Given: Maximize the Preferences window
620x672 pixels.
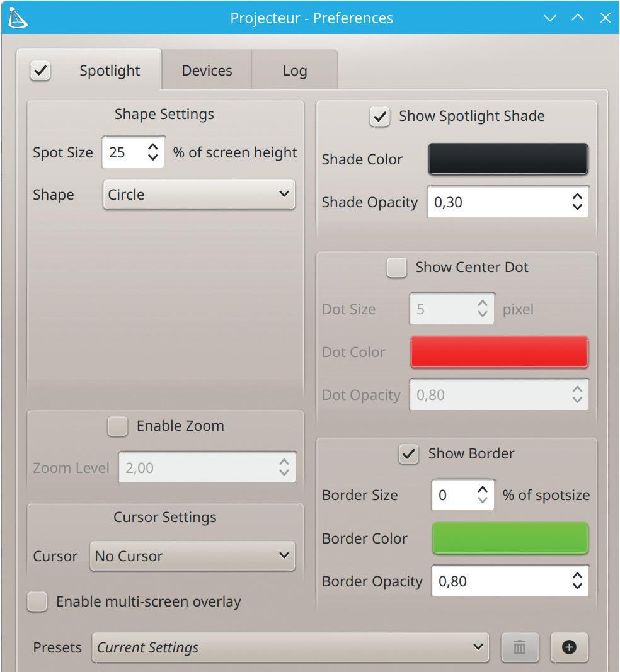Looking at the screenshot, I should (578, 18).
